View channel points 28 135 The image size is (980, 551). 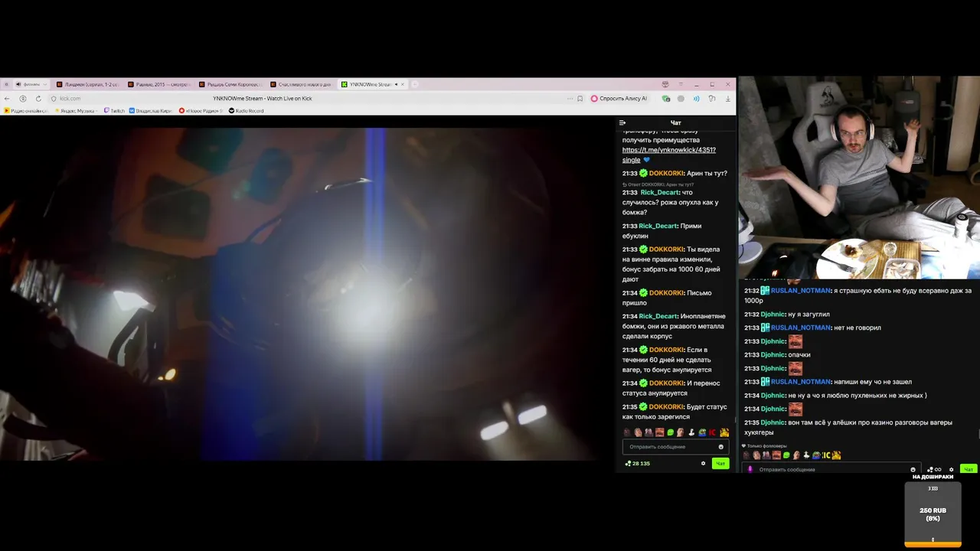pyautogui.click(x=637, y=464)
